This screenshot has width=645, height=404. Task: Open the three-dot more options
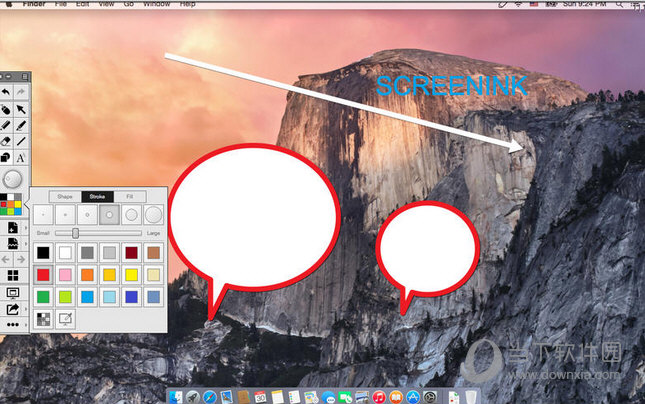click(x=13, y=325)
